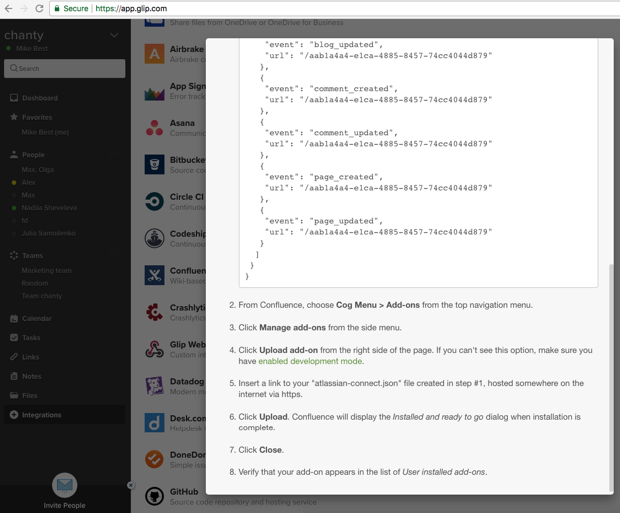Open Links from the sidebar

click(x=30, y=357)
